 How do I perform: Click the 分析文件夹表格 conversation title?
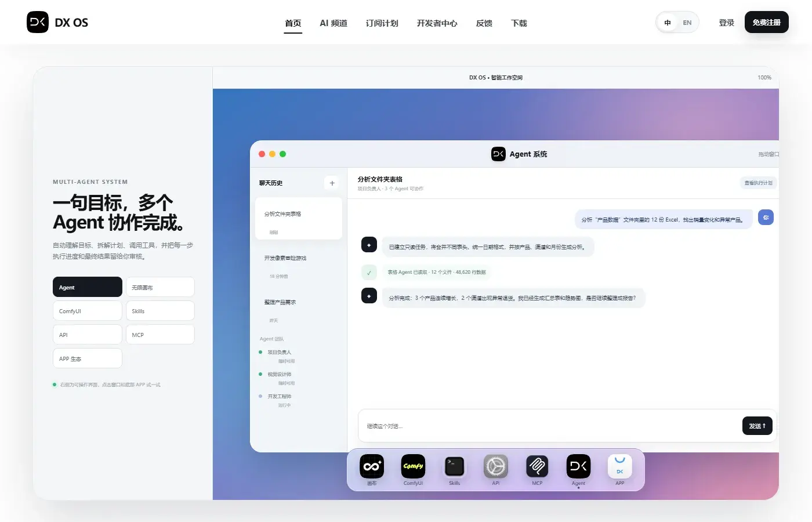(x=380, y=179)
